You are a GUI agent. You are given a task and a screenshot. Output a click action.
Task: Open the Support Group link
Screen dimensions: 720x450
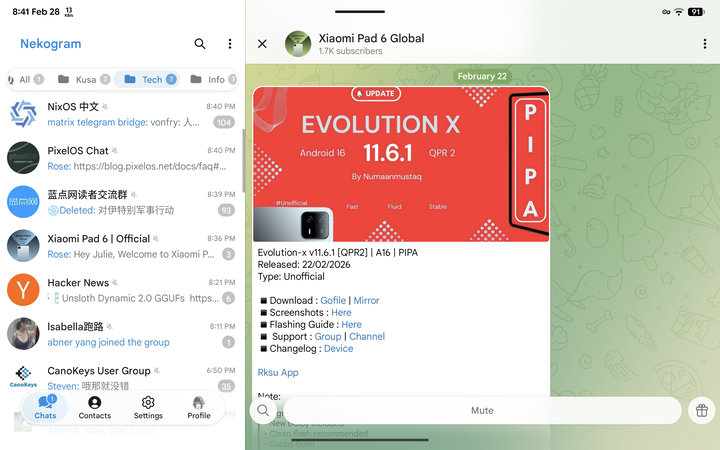(x=328, y=337)
